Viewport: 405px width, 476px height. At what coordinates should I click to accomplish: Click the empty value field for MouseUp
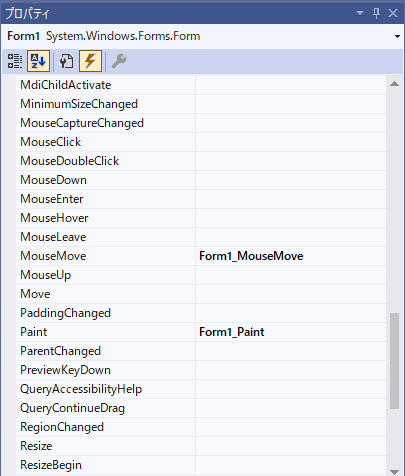coord(291,275)
